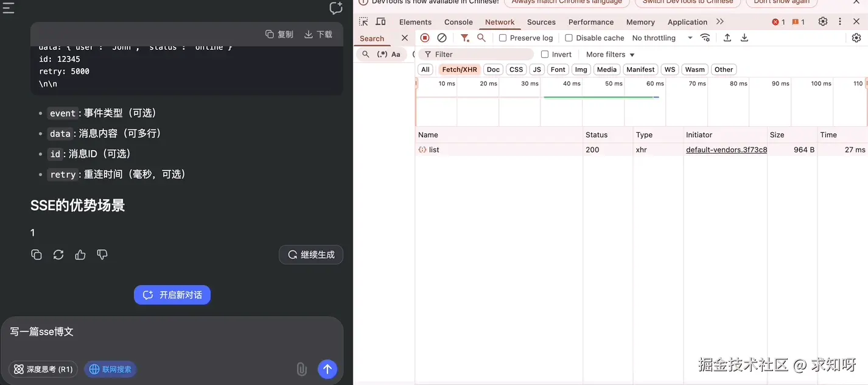Attach a file with paperclip icon

click(x=301, y=369)
